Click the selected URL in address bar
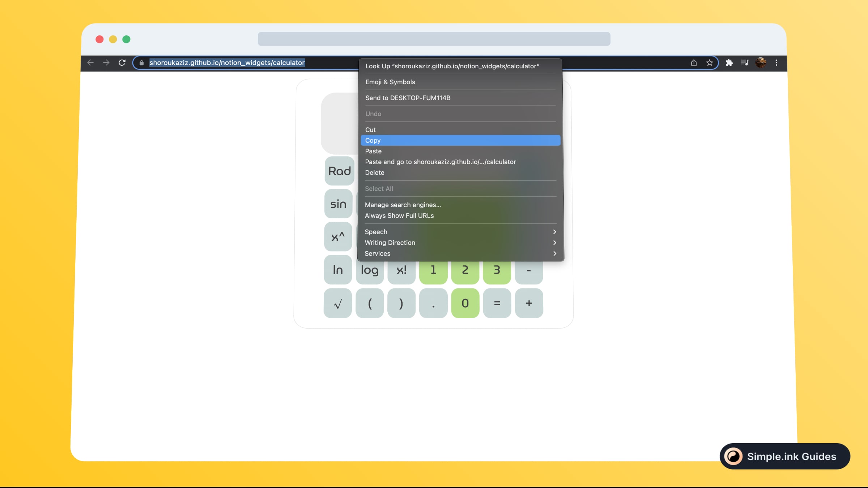Image resolution: width=868 pixels, height=488 pixels. click(227, 63)
